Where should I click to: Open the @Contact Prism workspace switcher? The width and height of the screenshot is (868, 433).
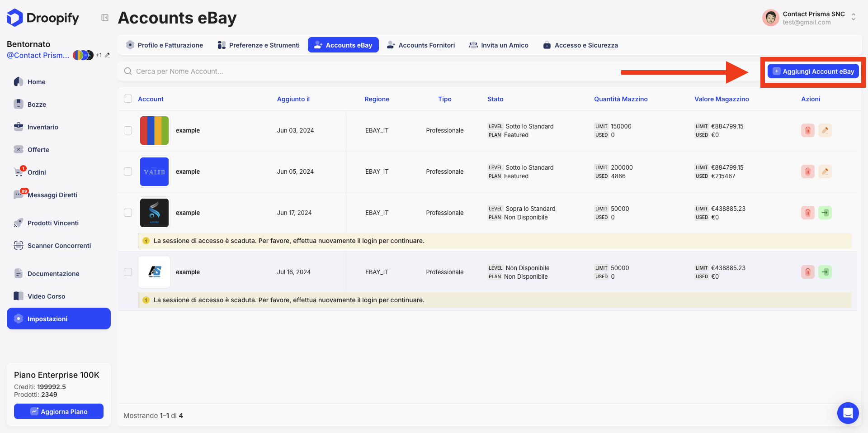38,55
